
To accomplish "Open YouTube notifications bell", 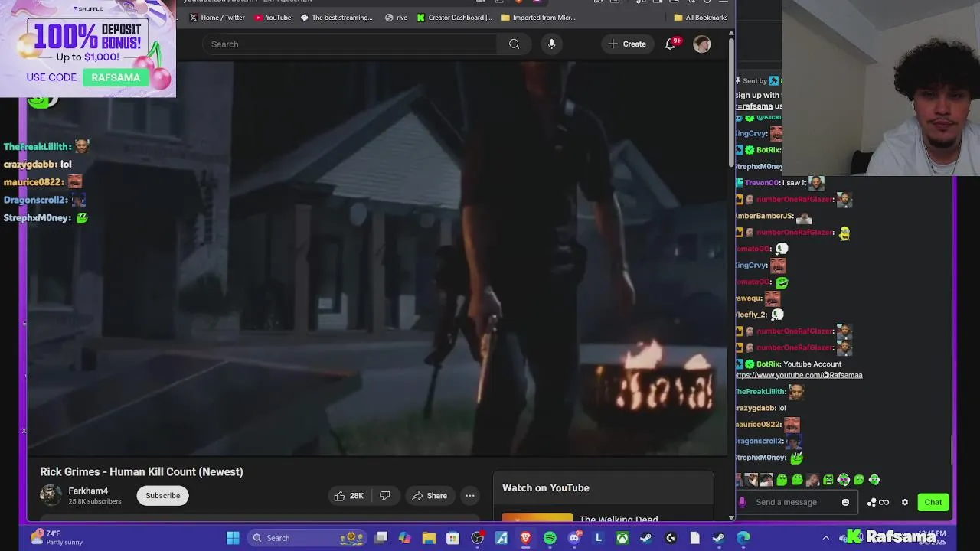I will click(671, 44).
